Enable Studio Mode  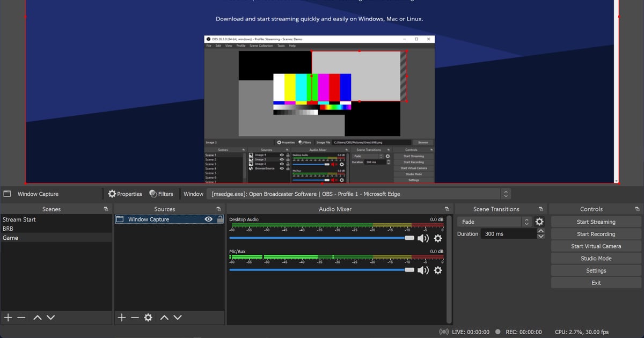tap(596, 258)
